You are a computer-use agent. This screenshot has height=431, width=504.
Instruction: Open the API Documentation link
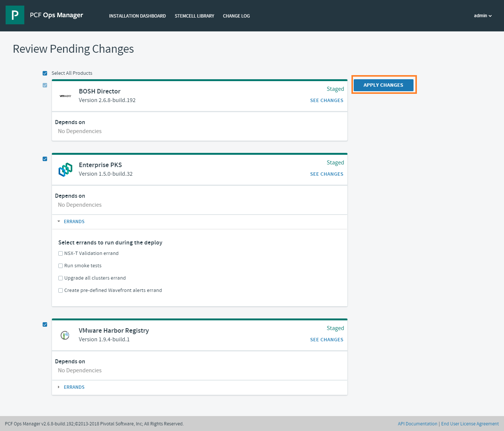tap(417, 424)
